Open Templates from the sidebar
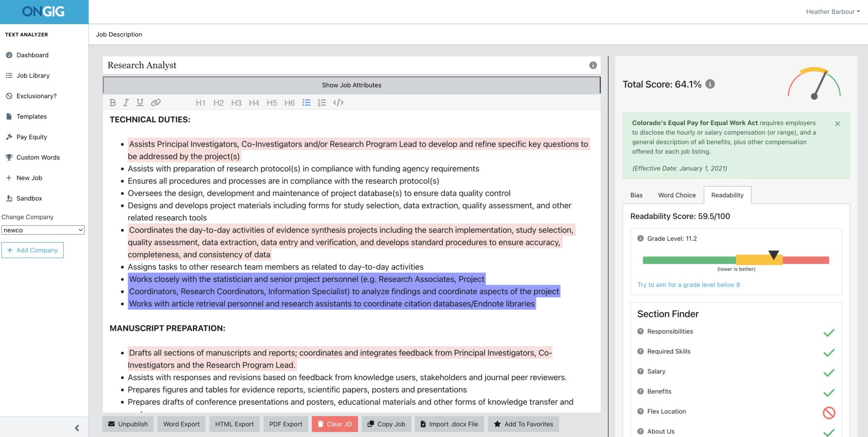Viewport: 868px width, 437px height. pyautogui.click(x=32, y=116)
